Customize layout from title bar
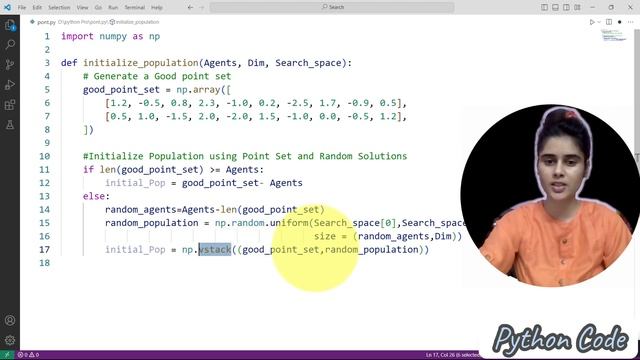This screenshot has width=640, height=360. 577,7
